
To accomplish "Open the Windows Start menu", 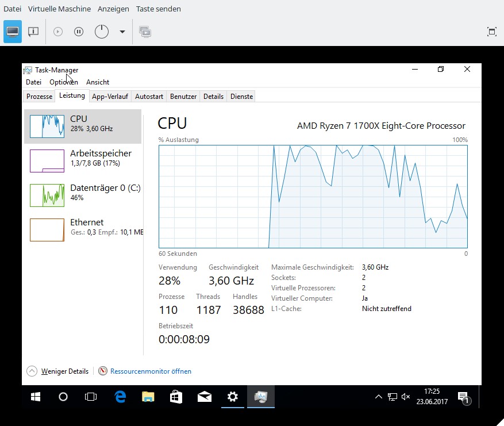I will pos(36,397).
